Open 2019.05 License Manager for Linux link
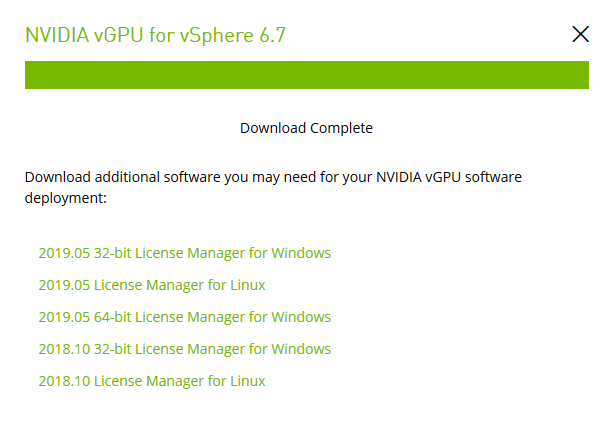Viewport: 615px width, 440px height. point(152,285)
